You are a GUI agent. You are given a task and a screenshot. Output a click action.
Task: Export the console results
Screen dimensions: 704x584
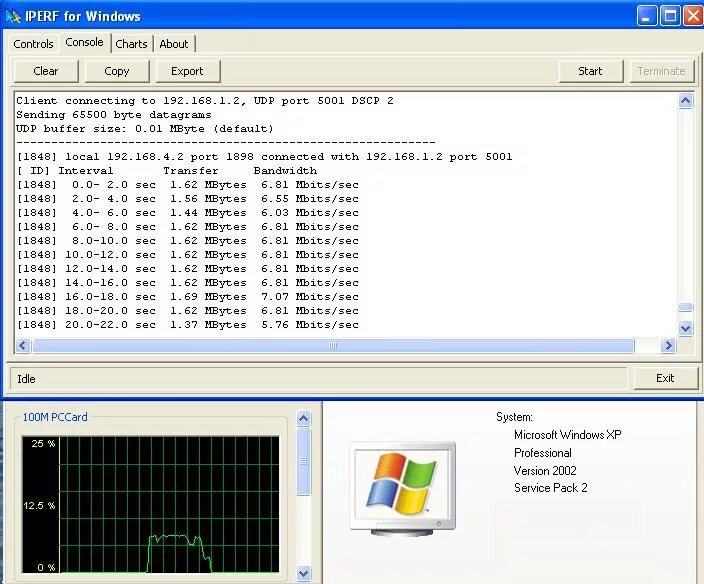click(x=187, y=71)
